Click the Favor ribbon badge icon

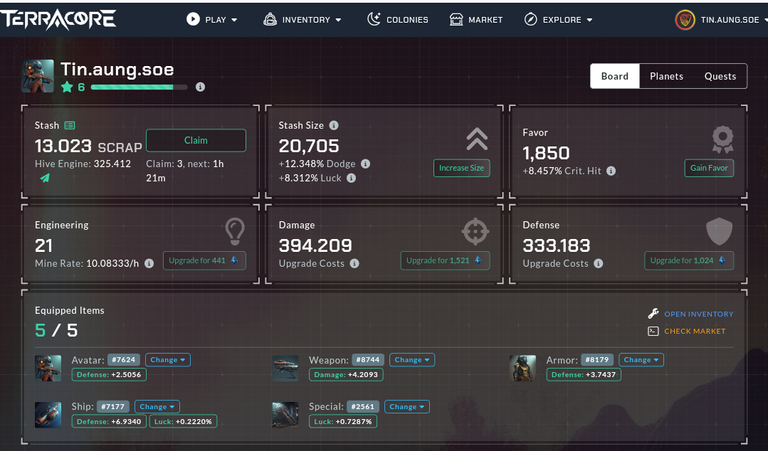pyautogui.click(x=722, y=139)
